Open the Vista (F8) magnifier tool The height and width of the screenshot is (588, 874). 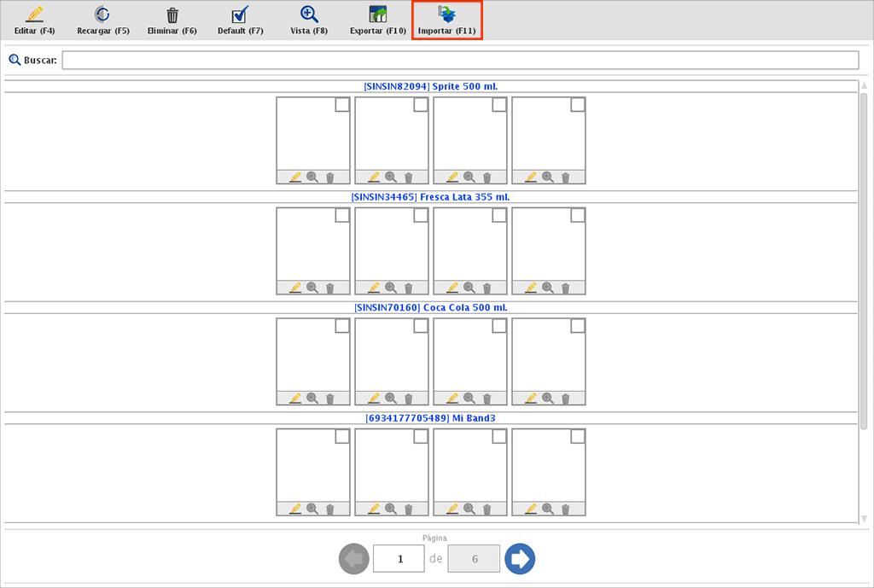pos(309,15)
